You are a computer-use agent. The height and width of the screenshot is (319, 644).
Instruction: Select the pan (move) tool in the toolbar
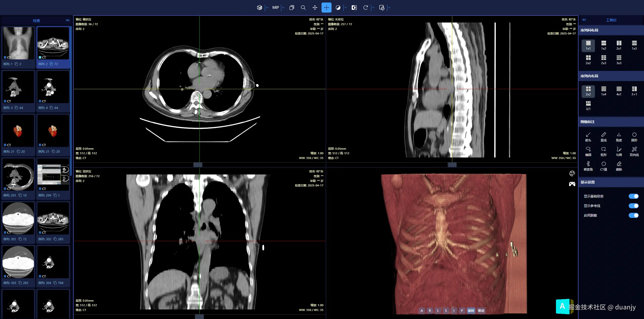[x=314, y=7]
